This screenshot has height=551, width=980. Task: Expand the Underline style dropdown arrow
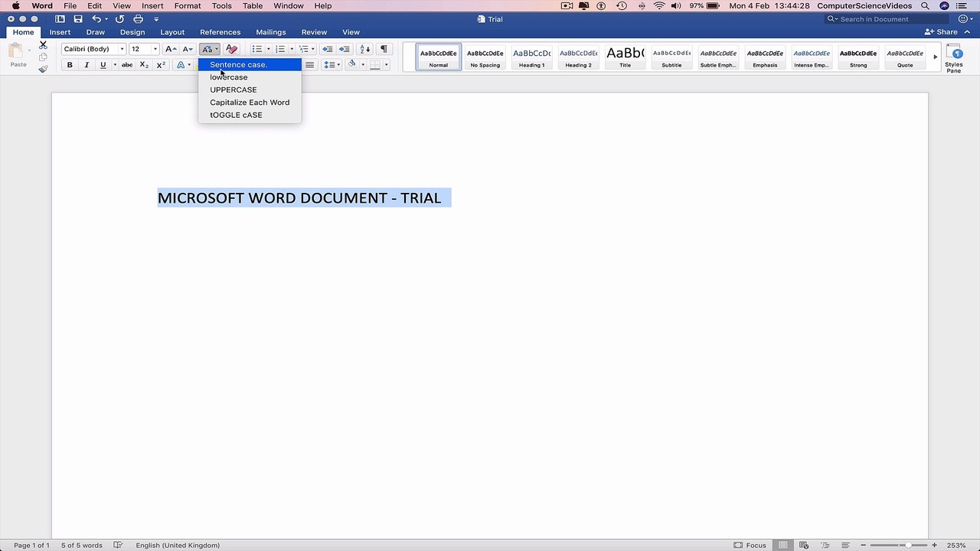pos(115,65)
